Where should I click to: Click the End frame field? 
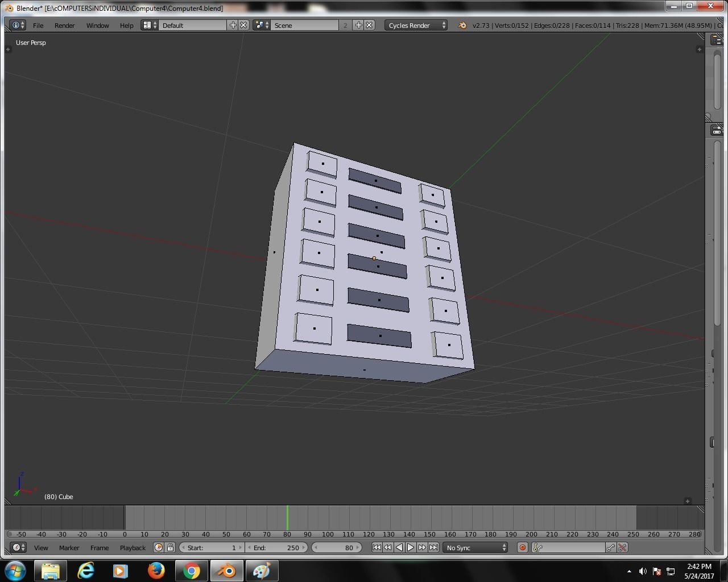[276, 547]
